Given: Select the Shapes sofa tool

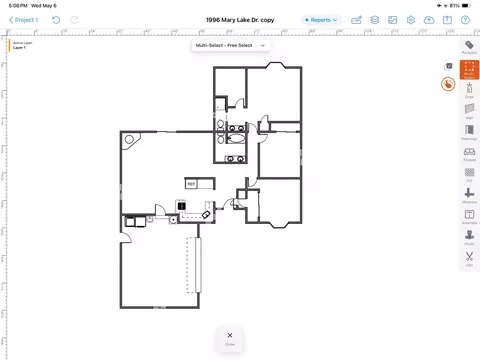Looking at the screenshot, I should coord(469,154).
